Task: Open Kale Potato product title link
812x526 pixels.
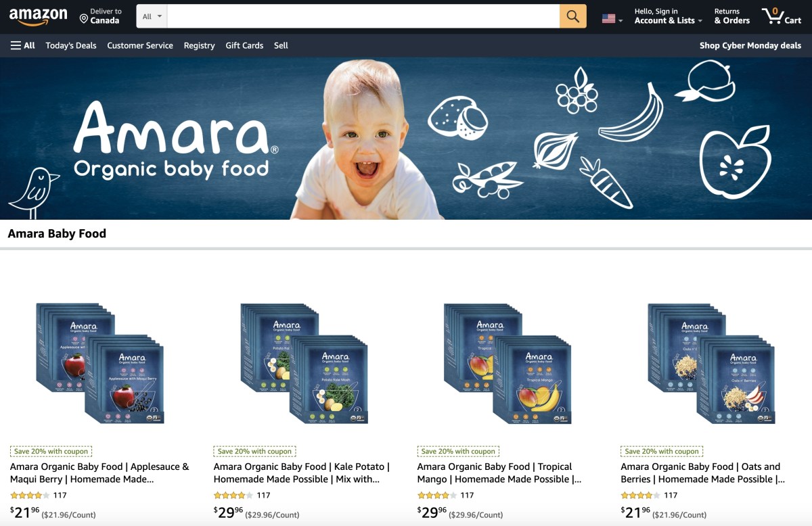Action: point(301,473)
